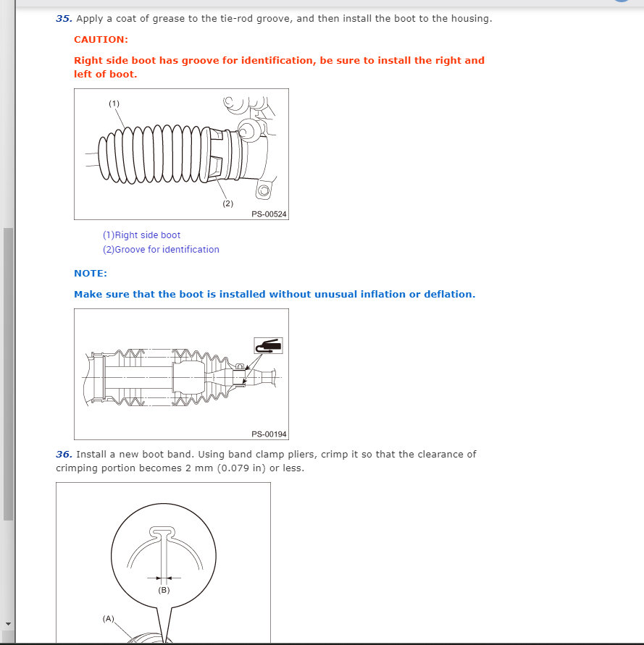The image size is (644, 645).
Task: Click the 'Install a new boot band' instruction
Action: 266,461
